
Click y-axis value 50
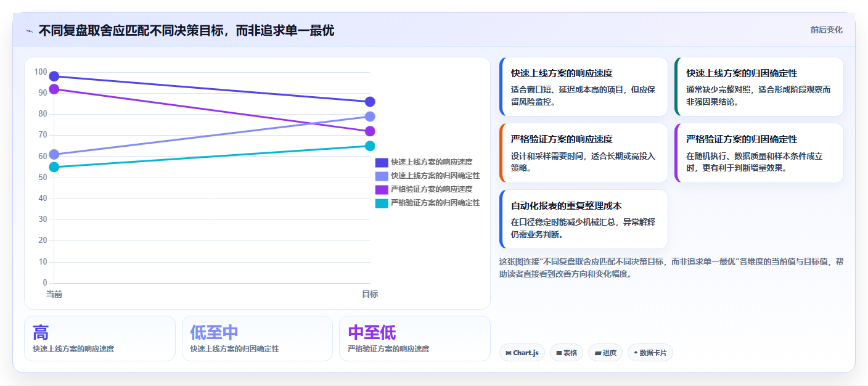(43, 178)
